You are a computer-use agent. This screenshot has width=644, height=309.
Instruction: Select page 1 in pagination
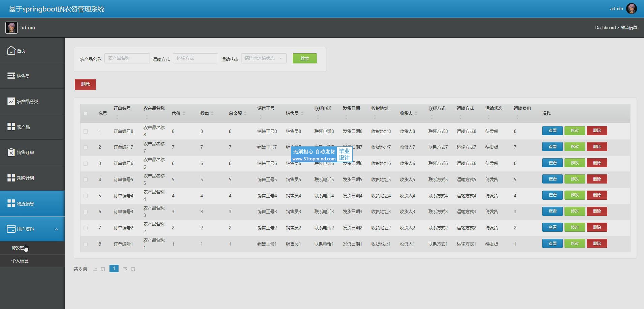(114, 269)
